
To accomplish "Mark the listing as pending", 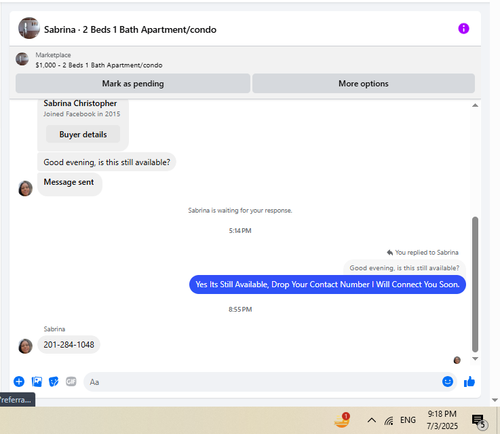I will pyautogui.click(x=133, y=83).
